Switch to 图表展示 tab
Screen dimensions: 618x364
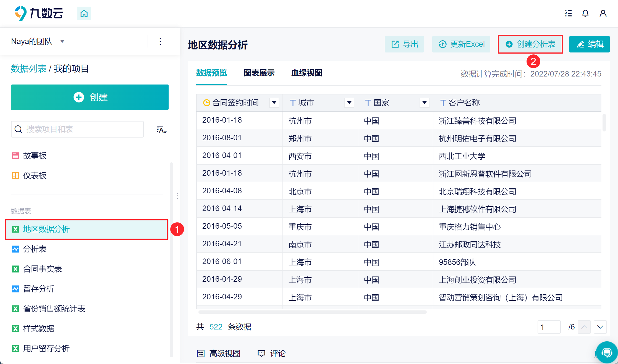pyautogui.click(x=259, y=73)
